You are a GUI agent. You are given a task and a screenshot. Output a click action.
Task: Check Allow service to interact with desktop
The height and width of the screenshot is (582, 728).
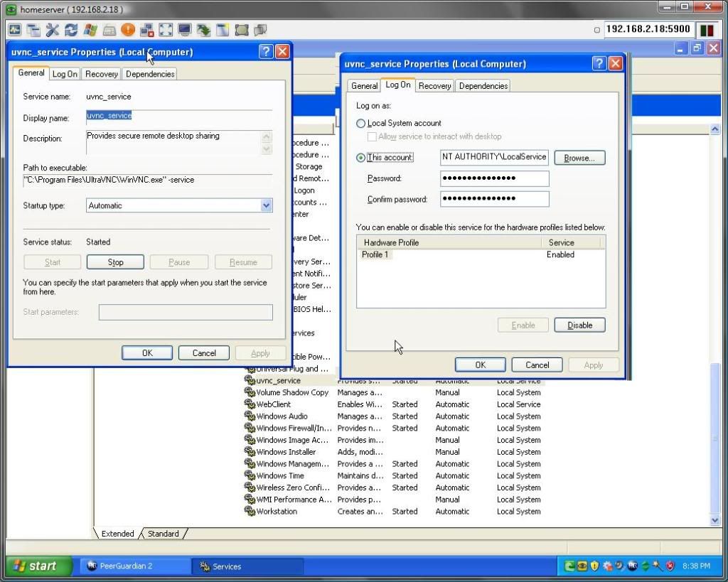372,136
